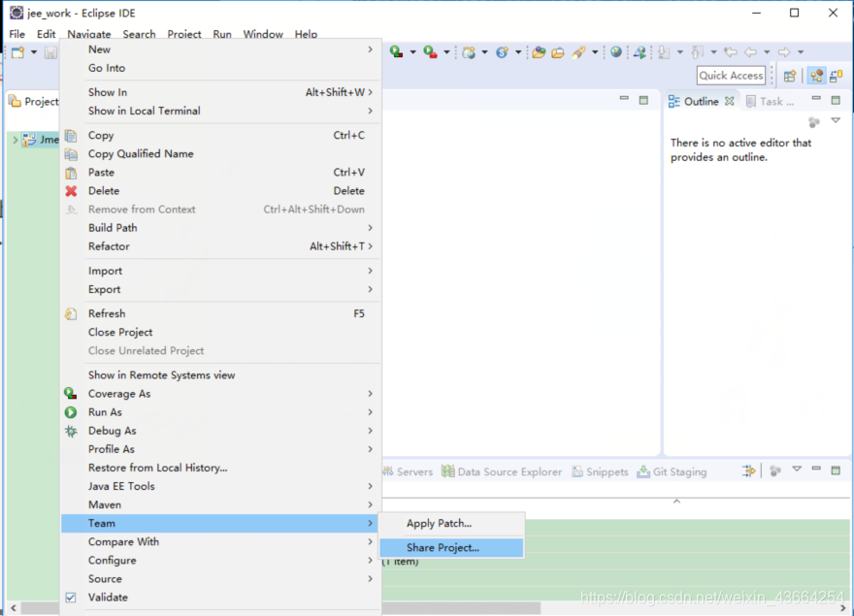Open the Web Browser globe icon
The width and height of the screenshot is (854, 616).
click(x=616, y=51)
